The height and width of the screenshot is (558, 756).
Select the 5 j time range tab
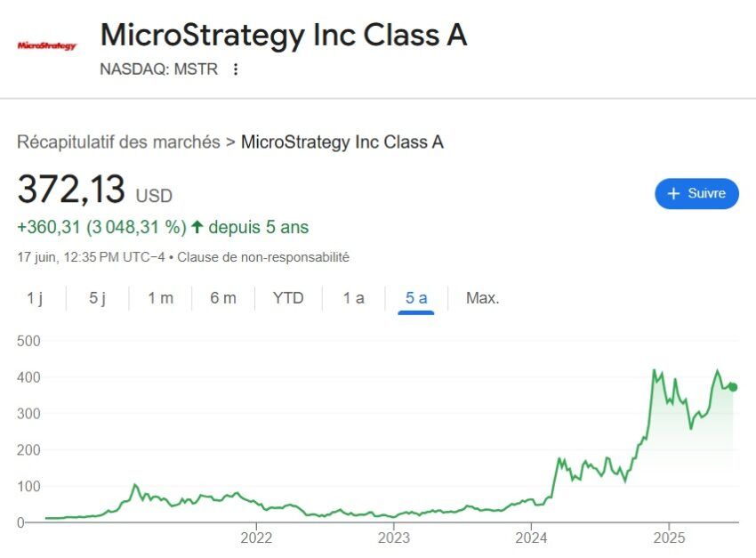[98, 298]
